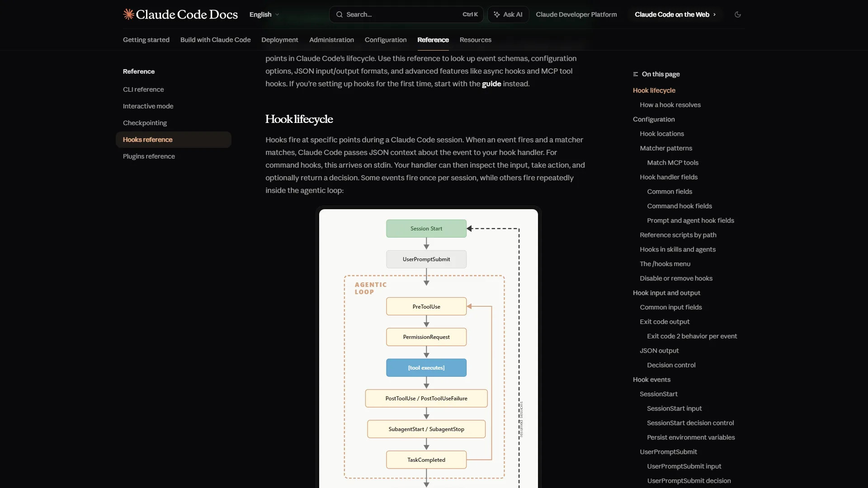Screen dimensions: 868x488
Task: Jump to Common input fields section
Action: pyautogui.click(x=671, y=307)
